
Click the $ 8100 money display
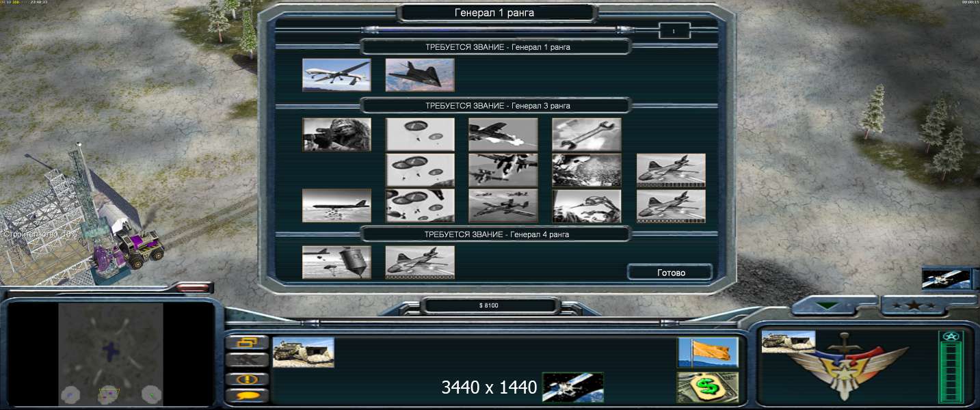pyautogui.click(x=490, y=305)
